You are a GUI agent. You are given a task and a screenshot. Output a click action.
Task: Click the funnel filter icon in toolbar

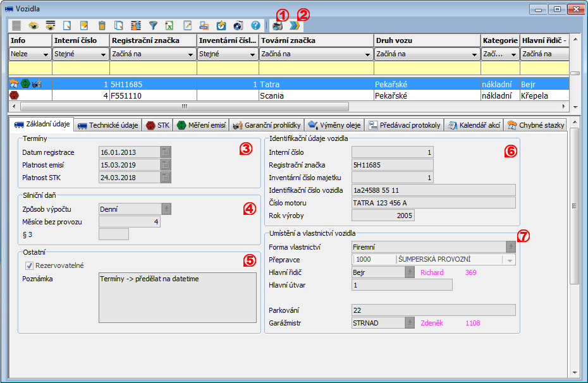(153, 26)
